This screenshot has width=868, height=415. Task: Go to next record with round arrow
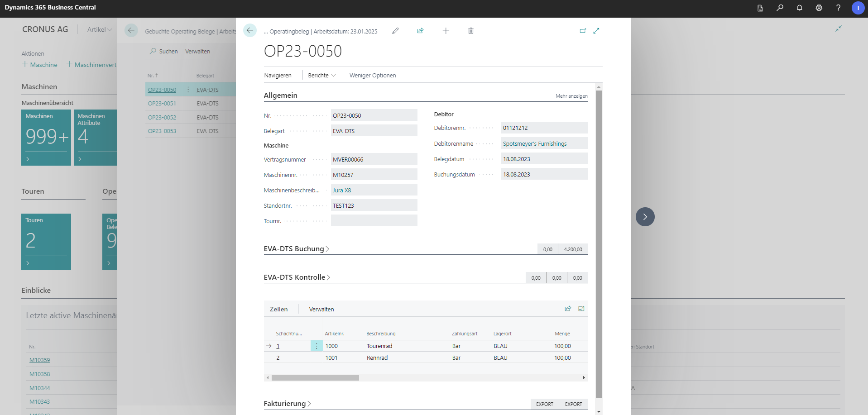coord(645,217)
